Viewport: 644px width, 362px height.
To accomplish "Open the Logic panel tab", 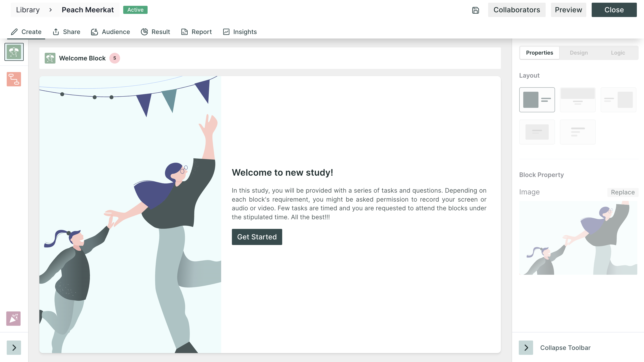I will (618, 53).
